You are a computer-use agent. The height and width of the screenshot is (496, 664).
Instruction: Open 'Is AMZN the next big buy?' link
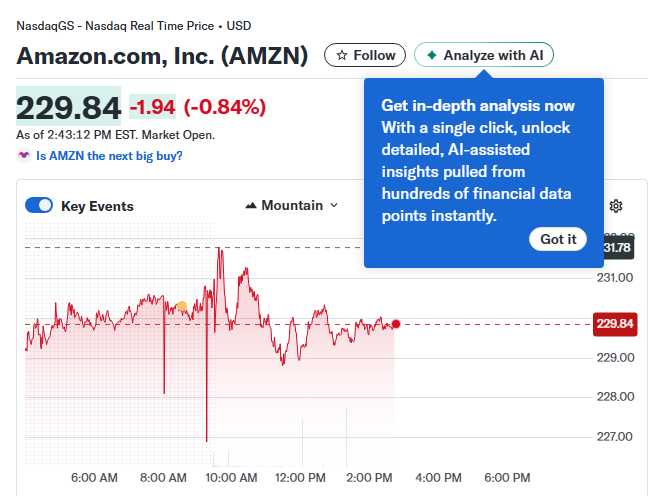point(109,156)
